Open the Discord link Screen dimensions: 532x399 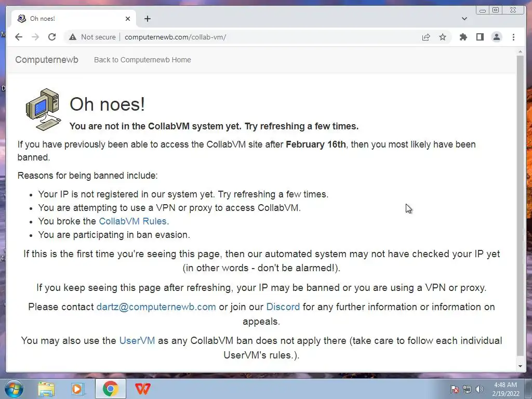(x=283, y=307)
